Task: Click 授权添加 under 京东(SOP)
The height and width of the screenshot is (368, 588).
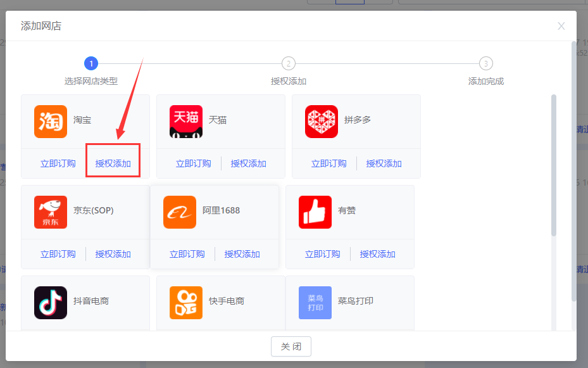Action: pyautogui.click(x=113, y=254)
